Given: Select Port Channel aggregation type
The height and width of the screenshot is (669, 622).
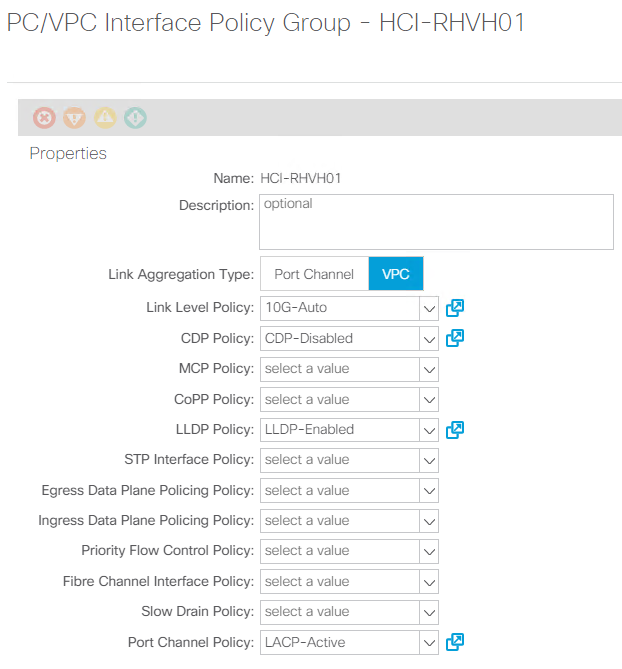Looking at the screenshot, I should (x=314, y=274).
